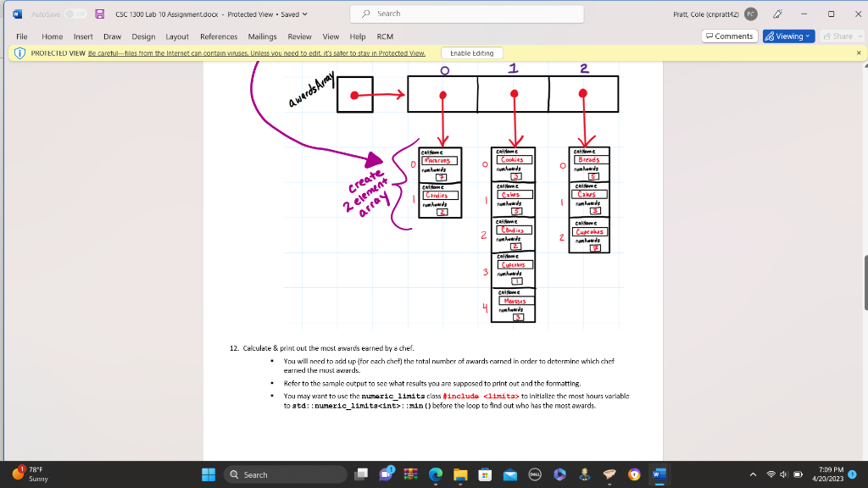Toggle the speaker volume icon in system tray
Image resolution: width=868 pixels, height=488 pixels.
[x=784, y=475]
